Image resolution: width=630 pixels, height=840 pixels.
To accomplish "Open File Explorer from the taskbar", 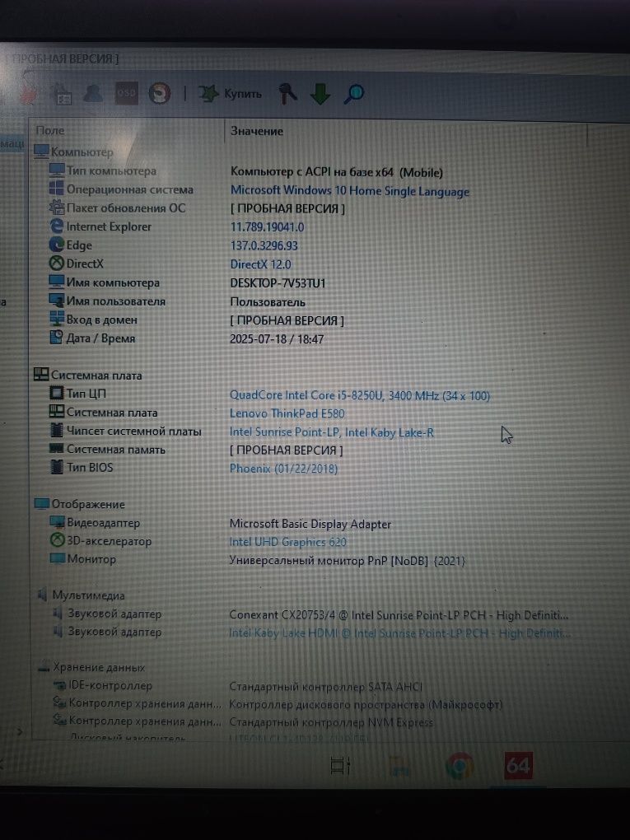I will [399, 766].
